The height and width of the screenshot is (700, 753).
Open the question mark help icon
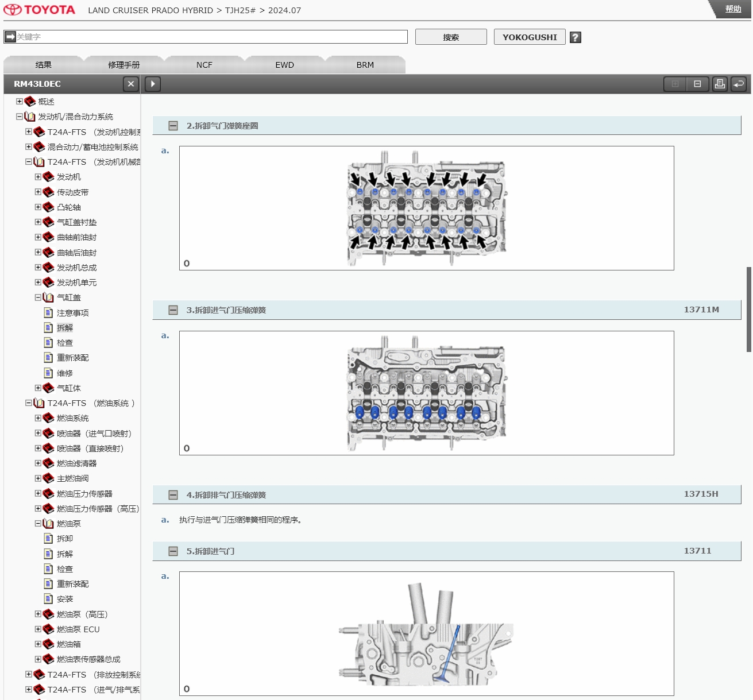click(576, 37)
